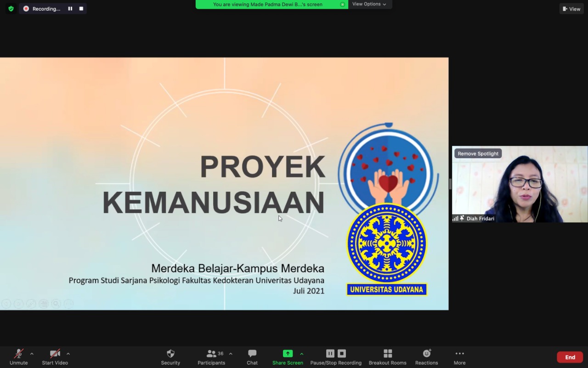Click the faint pen tool on slide controls
This screenshot has width=588, height=368.
click(31, 304)
